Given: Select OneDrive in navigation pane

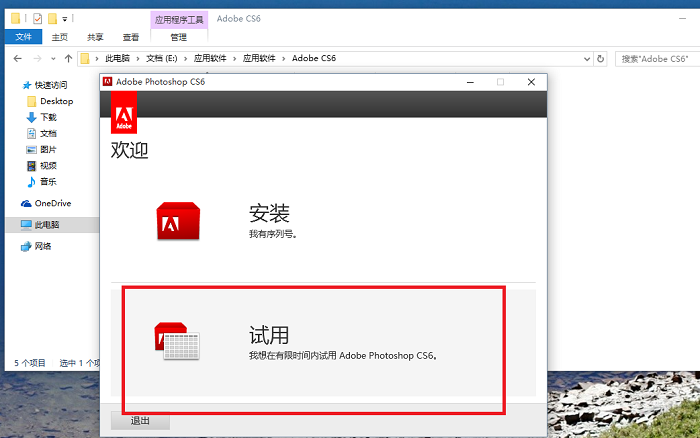Looking at the screenshot, I should pyautogui.click(x=53, y=203).
